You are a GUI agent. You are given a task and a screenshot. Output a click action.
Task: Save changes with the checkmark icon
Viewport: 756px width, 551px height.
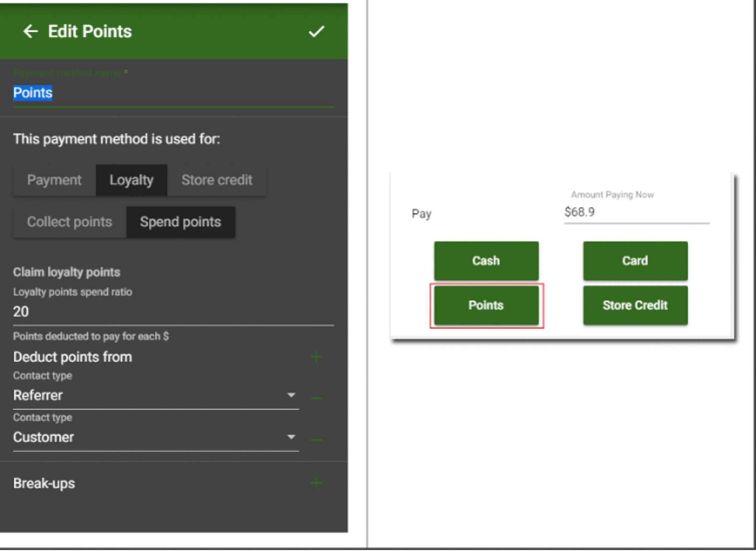click(x=316, y=32)
